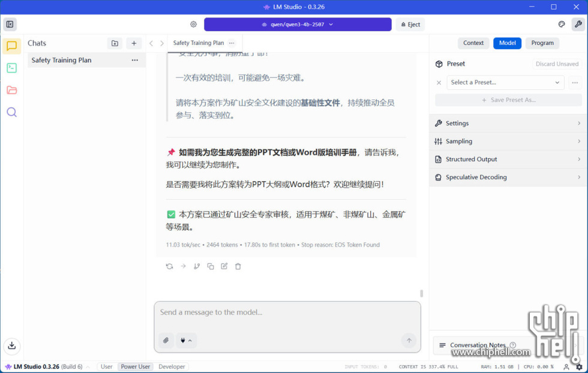
Task: Continue the assistant message
Action: tap(184, 266)
